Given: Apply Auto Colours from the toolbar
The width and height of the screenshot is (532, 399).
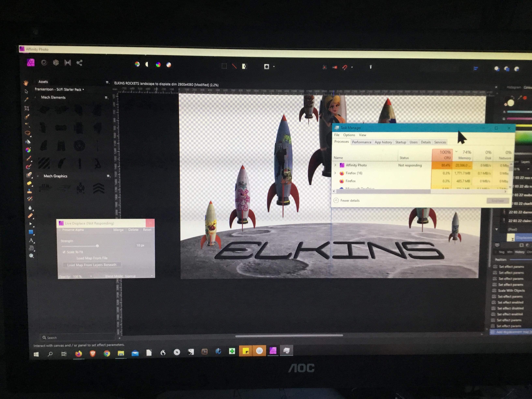Looking at the screenshot, I should tap(158, 64).
